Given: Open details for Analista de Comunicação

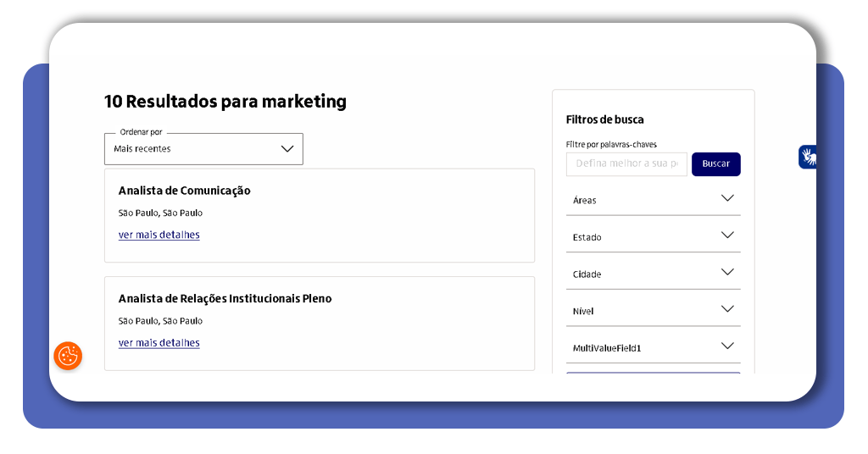Looking at the screenshot, I should 159,235.
